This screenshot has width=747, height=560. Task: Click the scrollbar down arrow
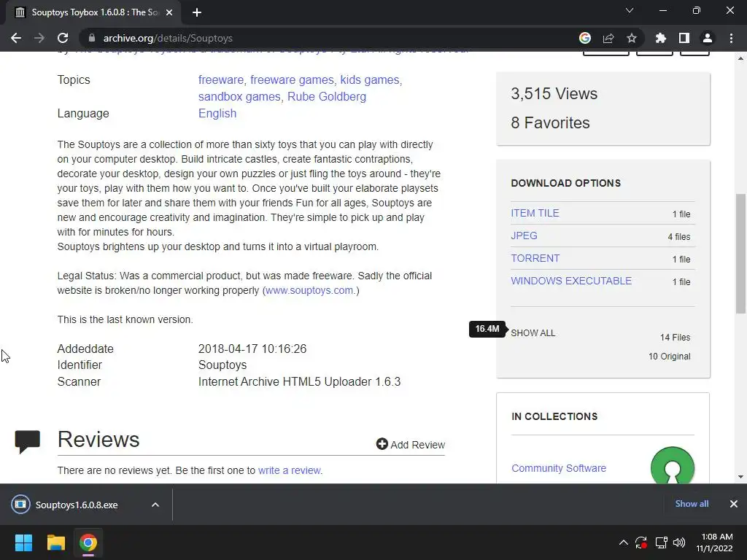coord(740,477)
